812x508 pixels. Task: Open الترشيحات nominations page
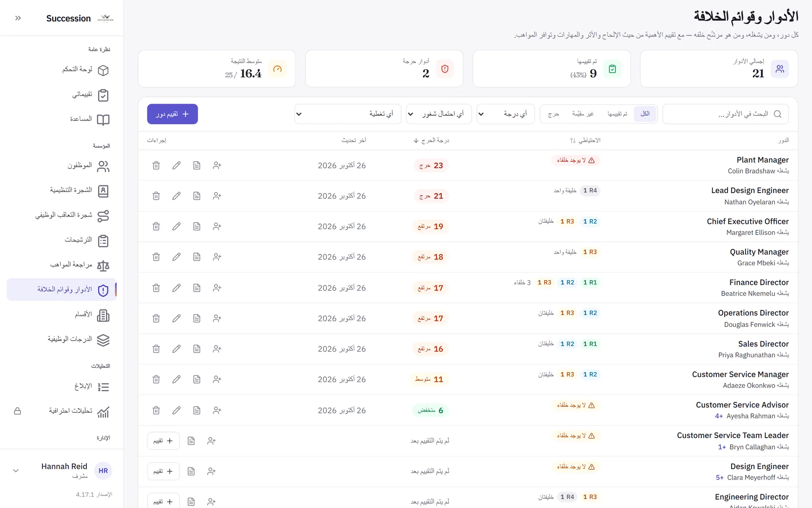click(86, 241)
